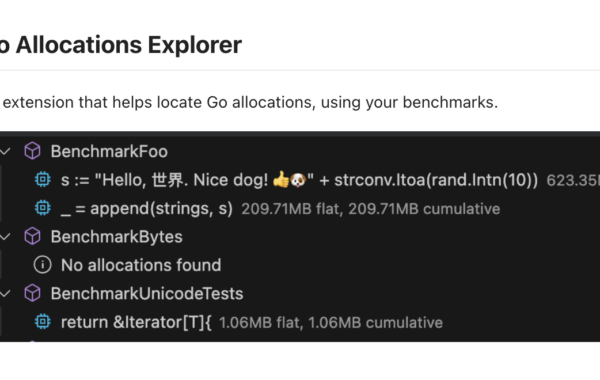600x380 pixels.
Task: Click the chip icon on the strconv.Itoa line
Action: coord(42,179)
